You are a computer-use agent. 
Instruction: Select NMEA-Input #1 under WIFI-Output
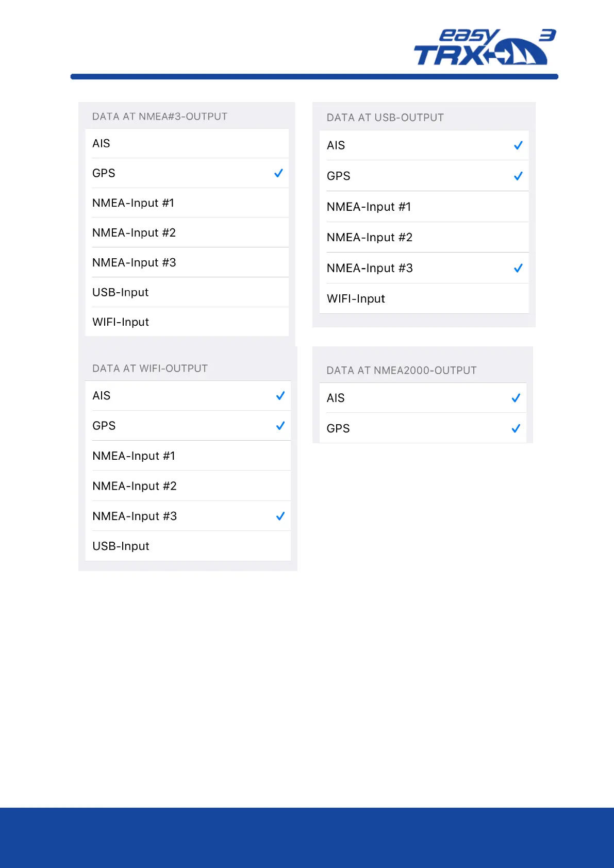coord(188,456)
